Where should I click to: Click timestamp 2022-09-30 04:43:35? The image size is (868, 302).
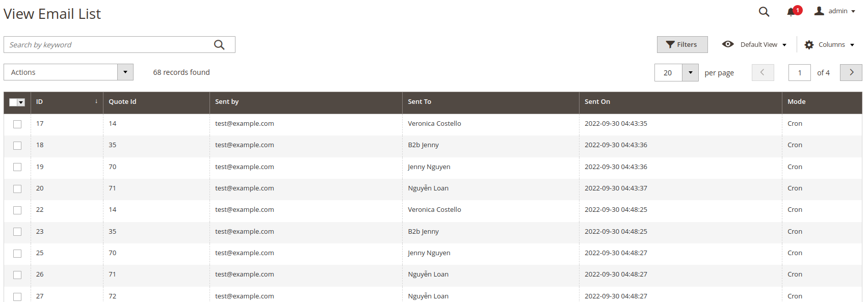(x=616, y=124)
